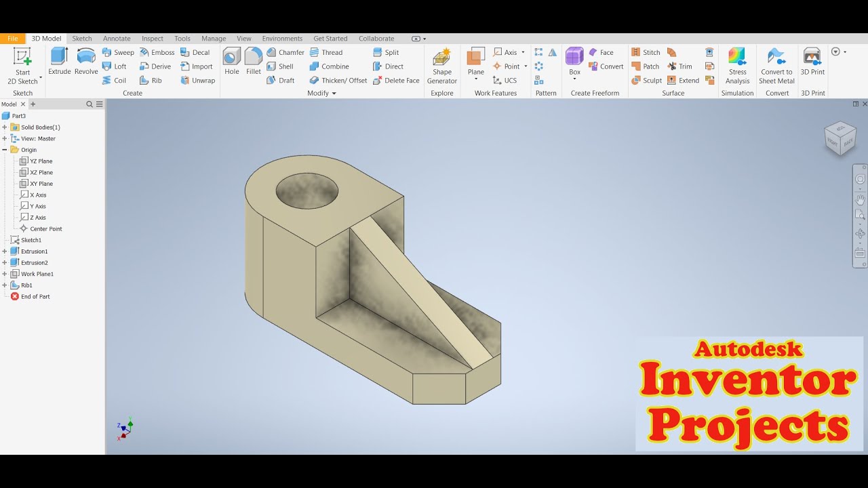Click Convert to Sheet Metal
Viewport: 868px width, 488px height.
(776, 66)
